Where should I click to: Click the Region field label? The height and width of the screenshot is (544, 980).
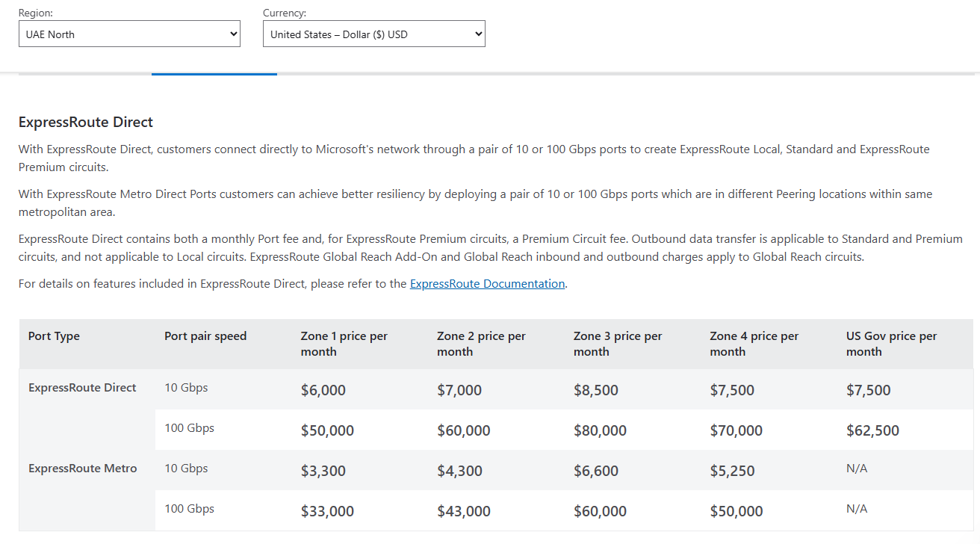tap(36, 13)
